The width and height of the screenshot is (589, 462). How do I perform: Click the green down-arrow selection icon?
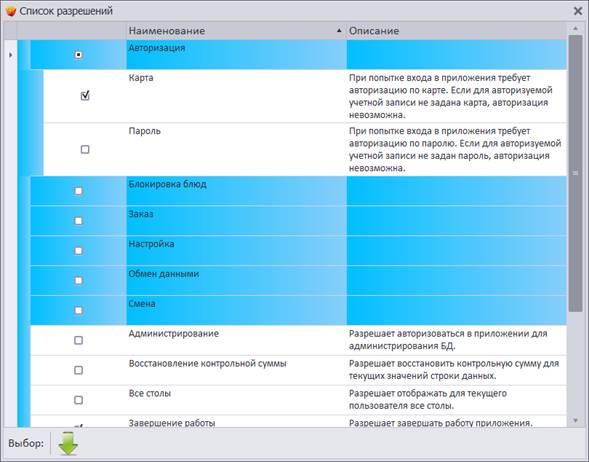pyautogui.click(x=68, y=444)
